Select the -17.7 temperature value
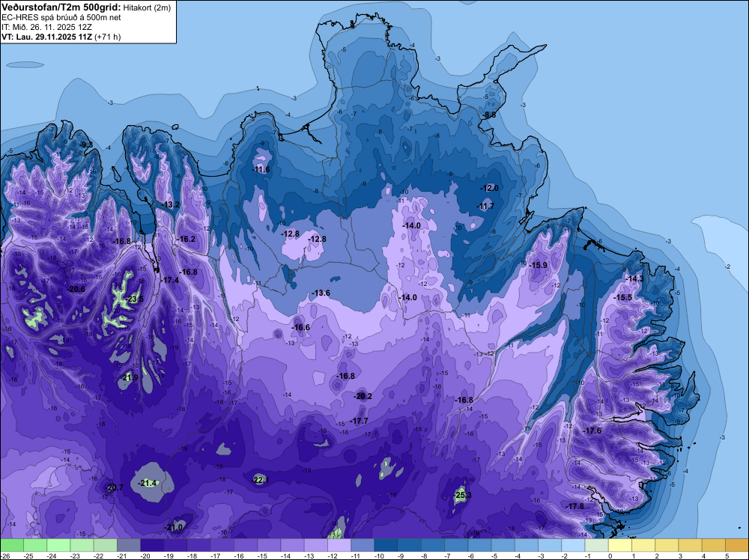This screenshot has height=560, width=749. pyautogui.click(x=360, y=421)
